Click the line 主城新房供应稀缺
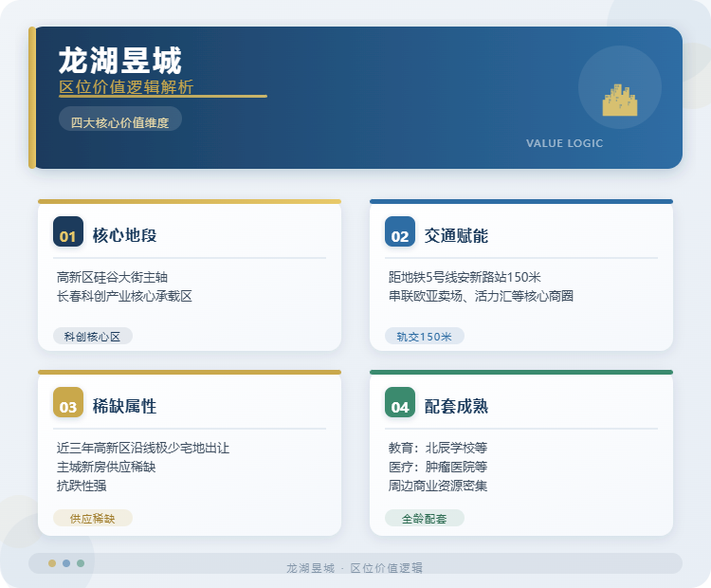The image size is (711, 588). (106, 467)
